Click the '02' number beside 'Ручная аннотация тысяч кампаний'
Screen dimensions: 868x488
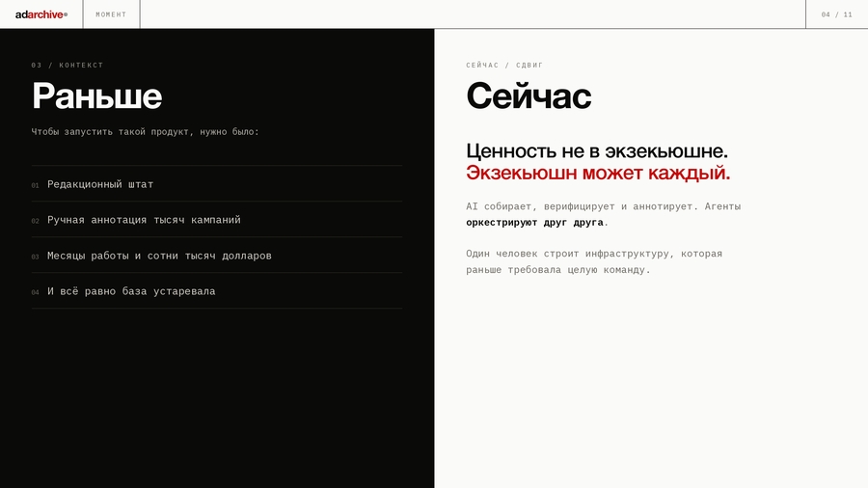click(35, 221)
